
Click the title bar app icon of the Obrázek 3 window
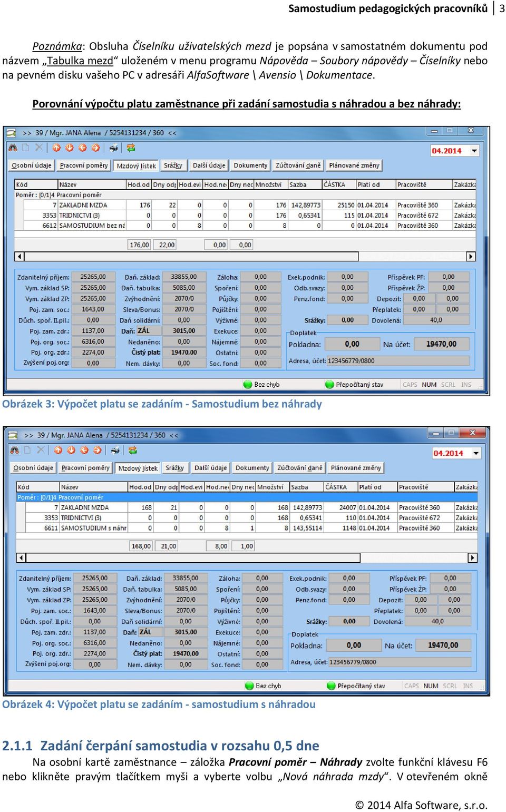coord(12,133)
